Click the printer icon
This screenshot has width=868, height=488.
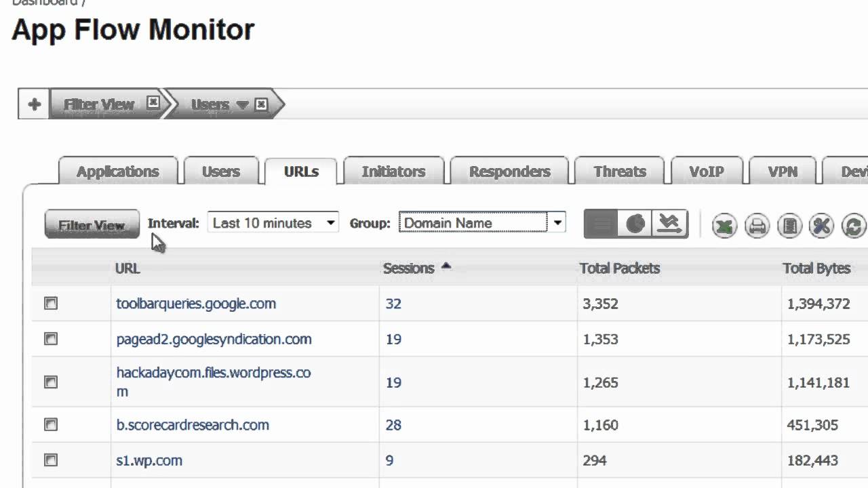click(x=757, y=226)
